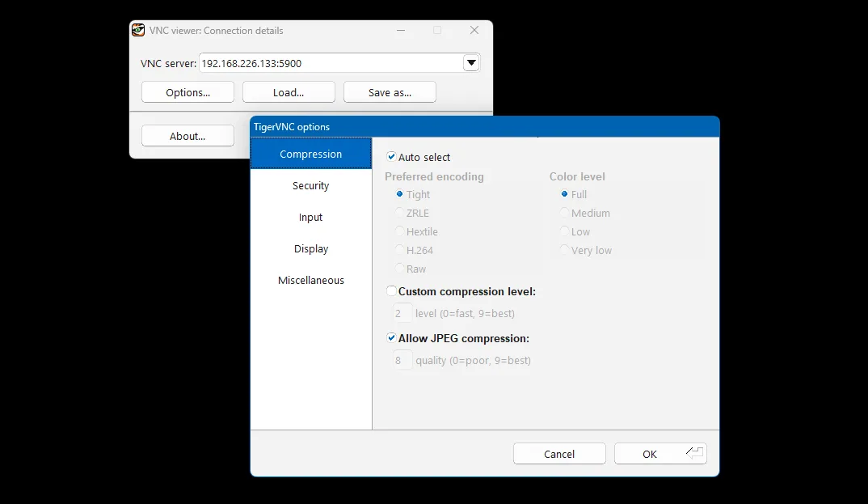Choose the Hextile encoding option
This screenshot has height=504, width=868.
(x=399, y=231)
